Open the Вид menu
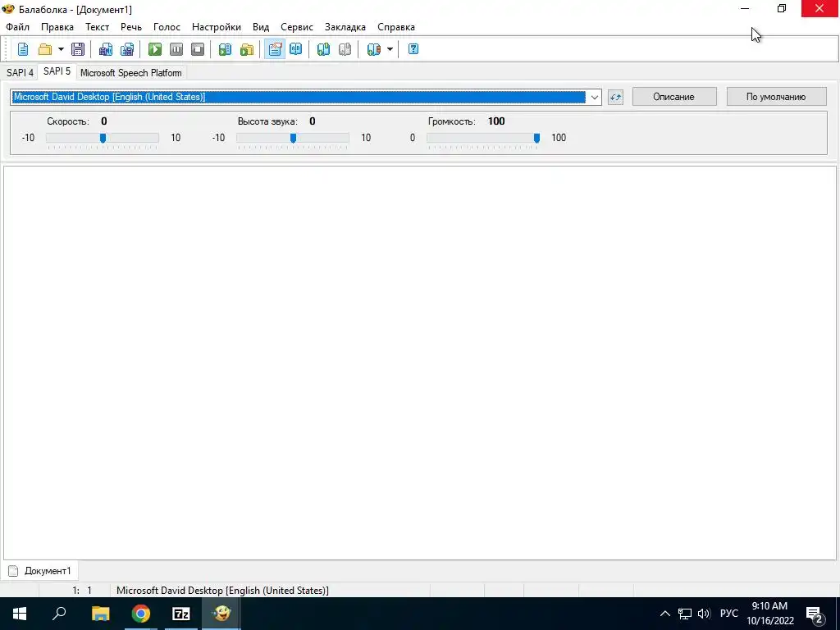 (x=261, y=27)
